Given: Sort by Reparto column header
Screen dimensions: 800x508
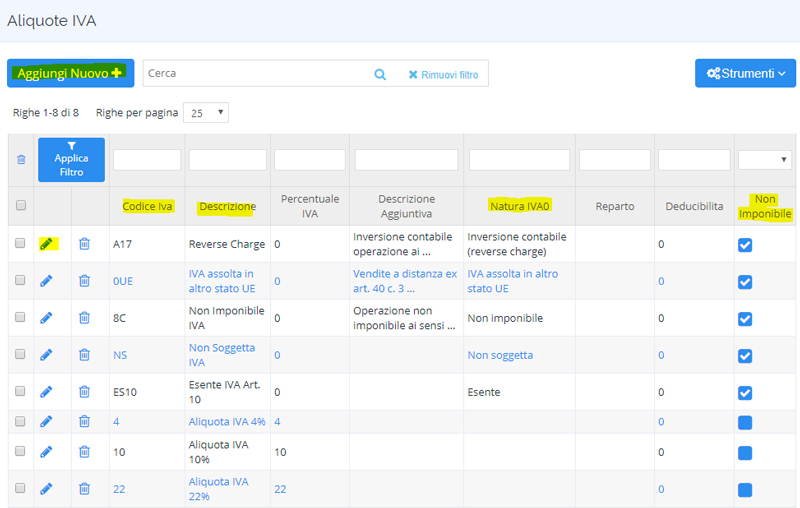Looking at the screenshot, I should click(x=615, y=206).
